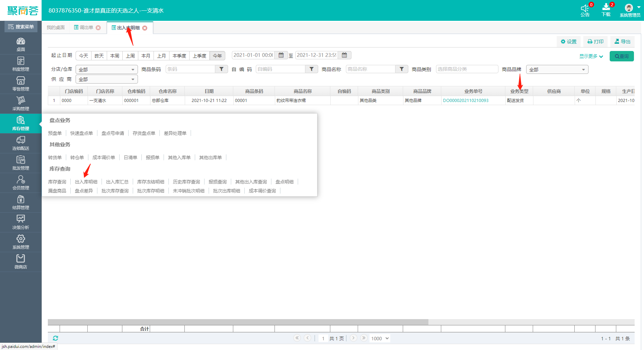Viewport: 644px width, 350px height.
Task: Open 库存管理 in the sidebar
Action: click(x=21, y=123)
